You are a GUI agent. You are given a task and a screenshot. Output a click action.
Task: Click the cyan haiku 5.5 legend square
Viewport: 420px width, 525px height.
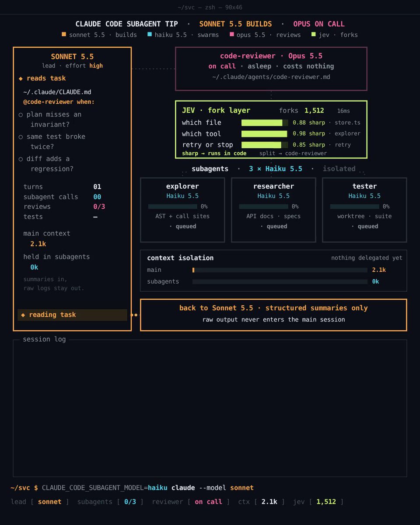pos(150,35)
